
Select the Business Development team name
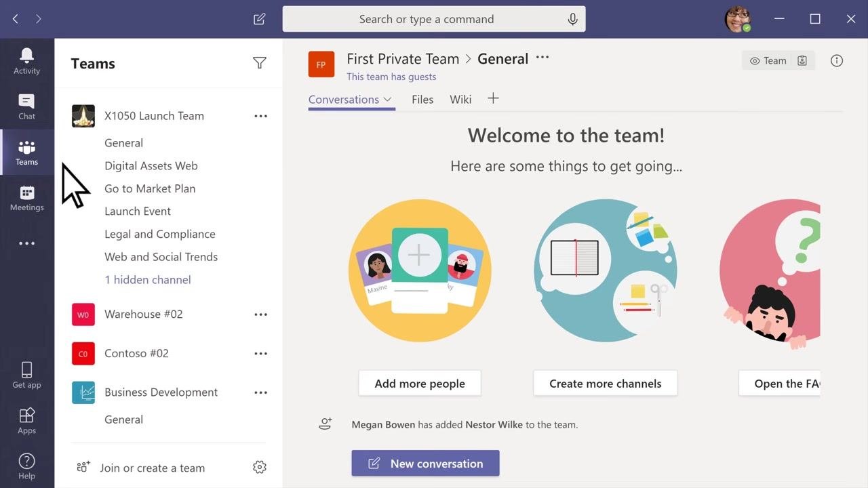point(161,392)
